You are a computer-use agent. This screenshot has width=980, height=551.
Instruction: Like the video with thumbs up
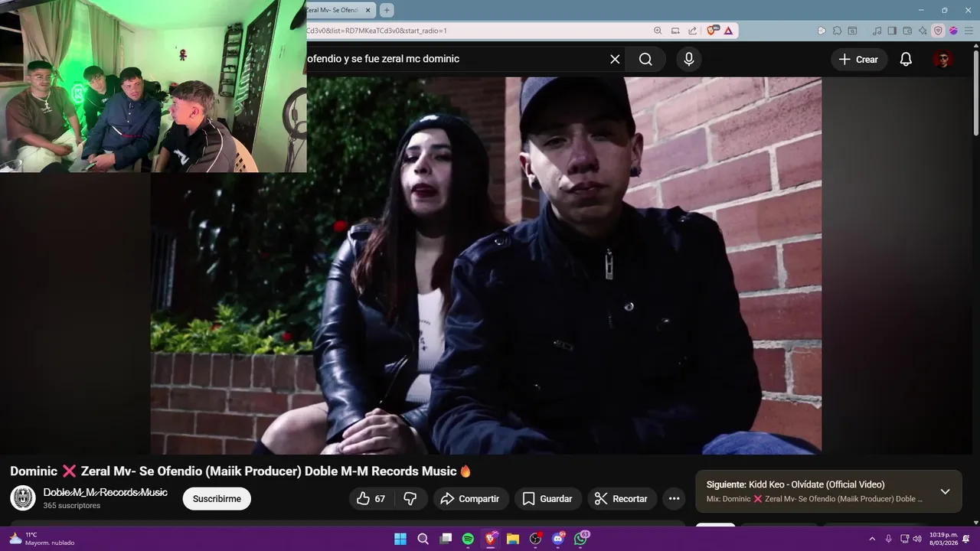coord(371,499)
